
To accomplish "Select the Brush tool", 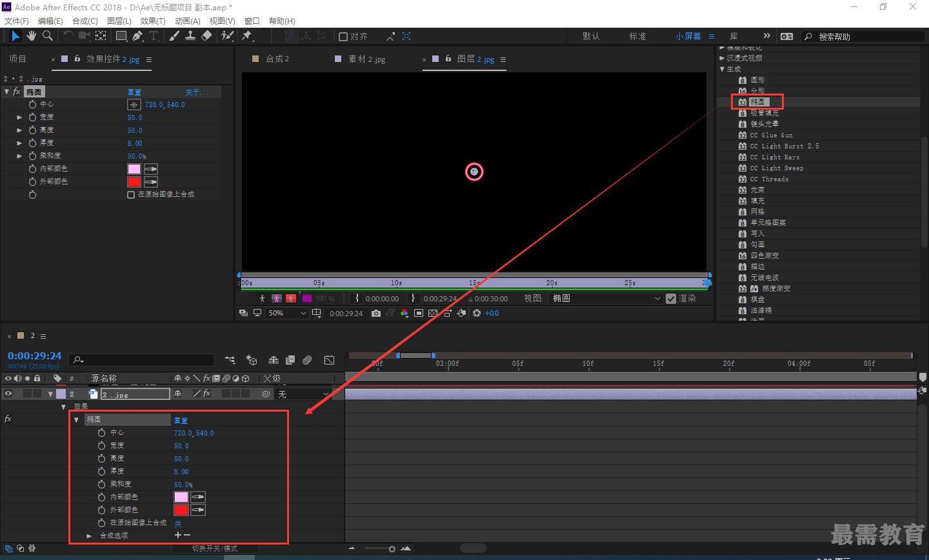I will [174, 36].
